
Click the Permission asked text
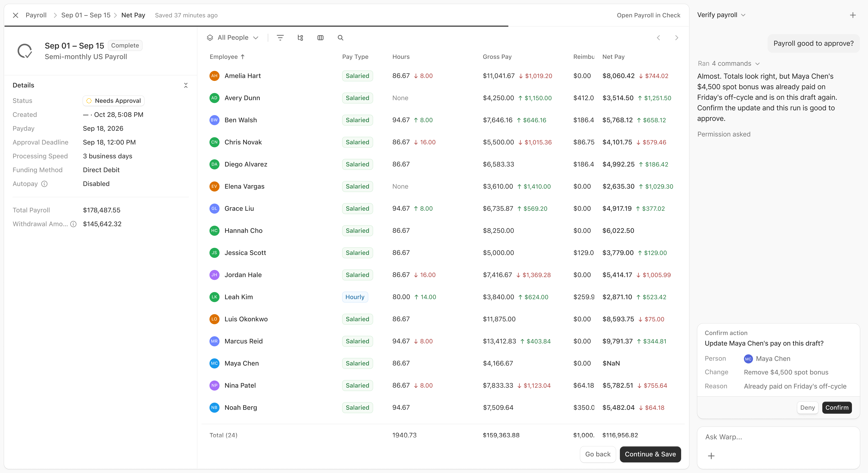coord(724,134)
